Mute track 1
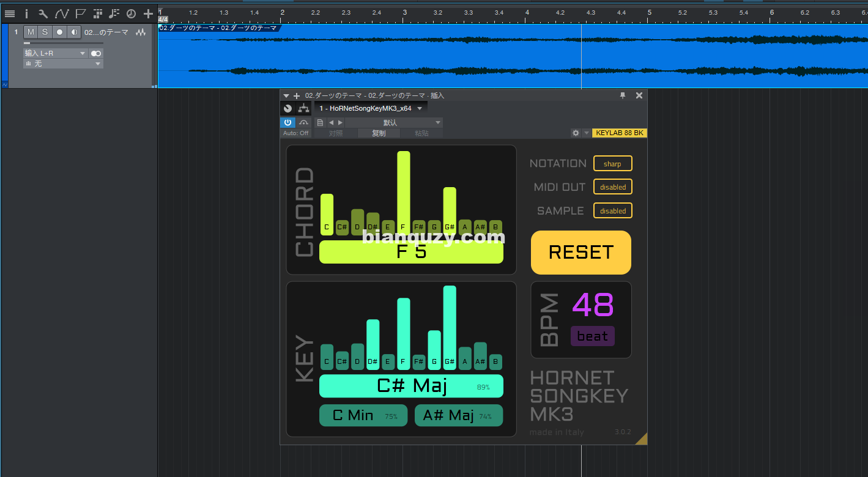This screenshot has width=868, height=477. pos(31,32)
